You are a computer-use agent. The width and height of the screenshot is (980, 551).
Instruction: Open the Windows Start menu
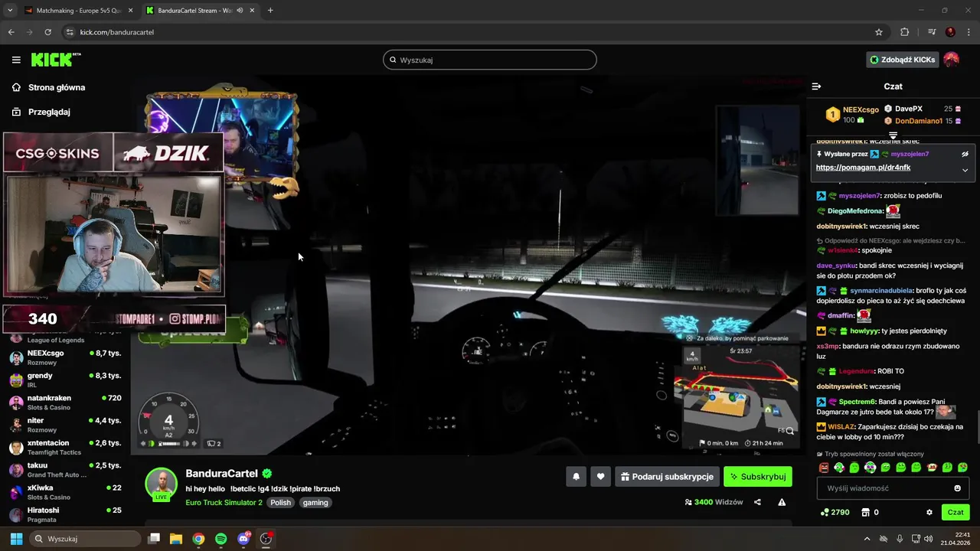[16, 539]
